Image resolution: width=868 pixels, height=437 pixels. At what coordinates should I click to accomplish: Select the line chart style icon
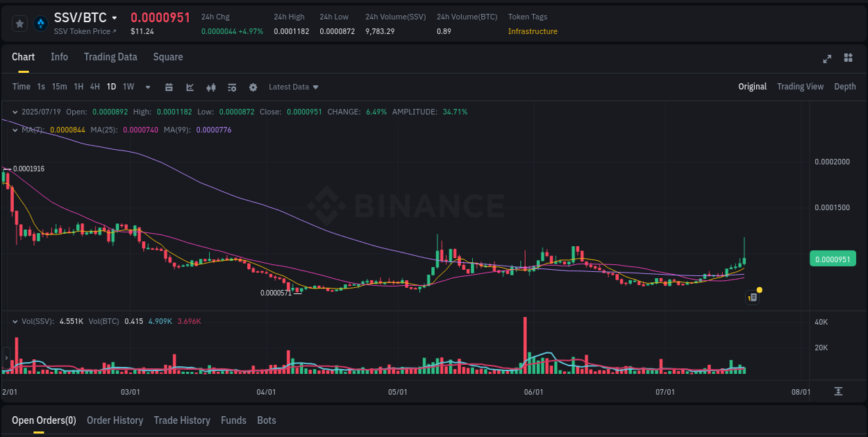190,87
